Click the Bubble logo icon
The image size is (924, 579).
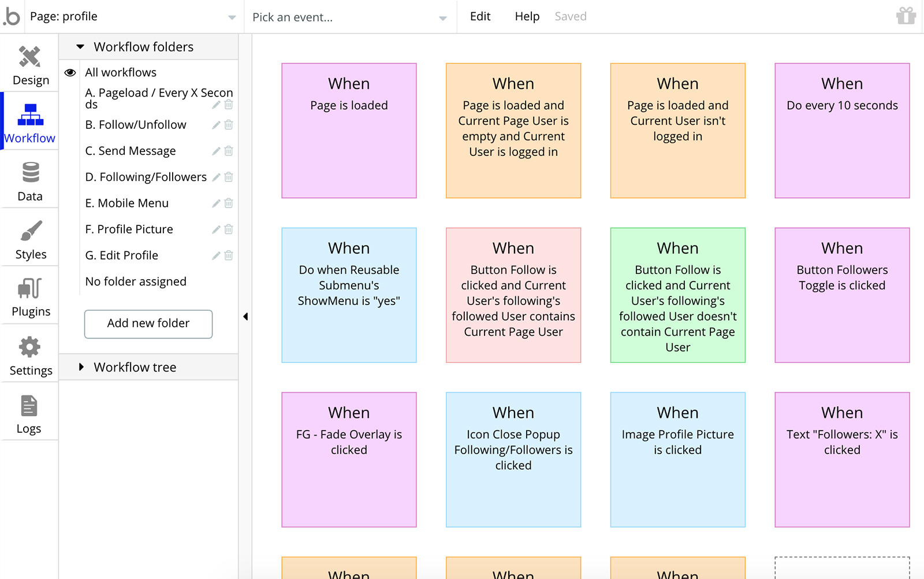12,16
